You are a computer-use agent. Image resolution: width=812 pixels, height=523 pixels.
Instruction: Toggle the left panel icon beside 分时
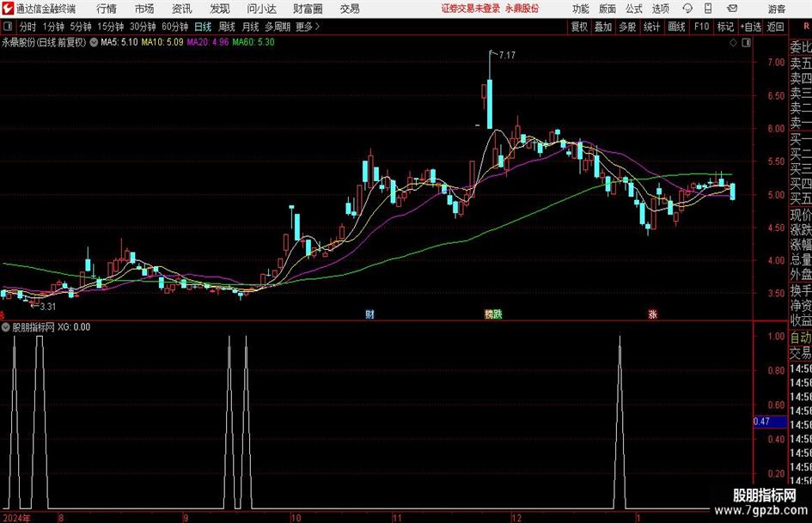click(x=8, y=27)
